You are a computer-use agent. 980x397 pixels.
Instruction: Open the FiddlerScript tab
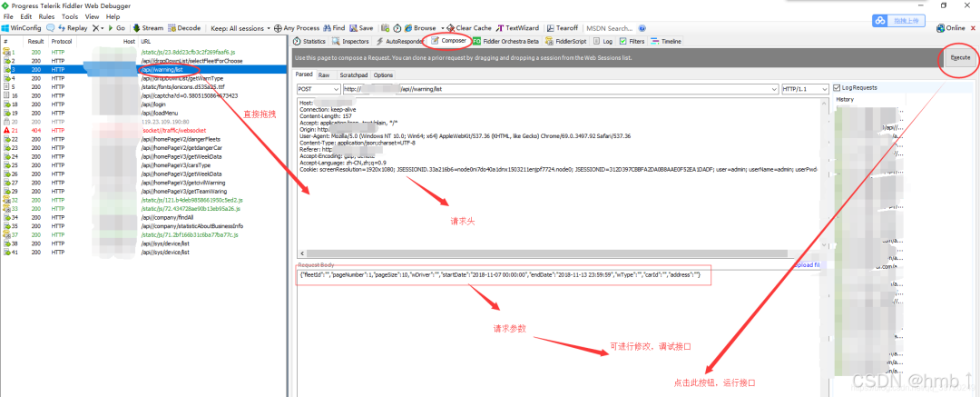(x=566, y=41)
